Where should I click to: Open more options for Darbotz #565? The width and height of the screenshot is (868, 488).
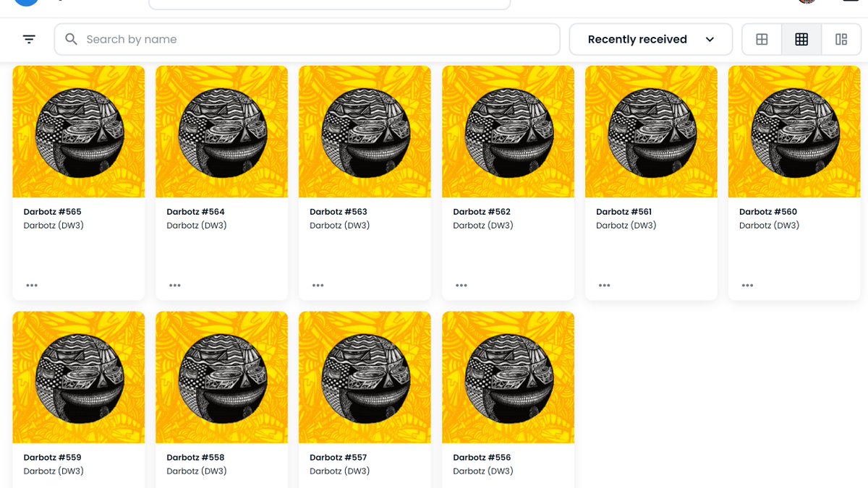(x=31, y=286)
